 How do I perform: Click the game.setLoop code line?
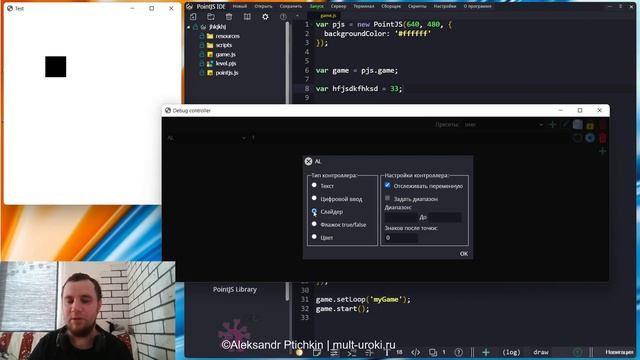(363, 300)
